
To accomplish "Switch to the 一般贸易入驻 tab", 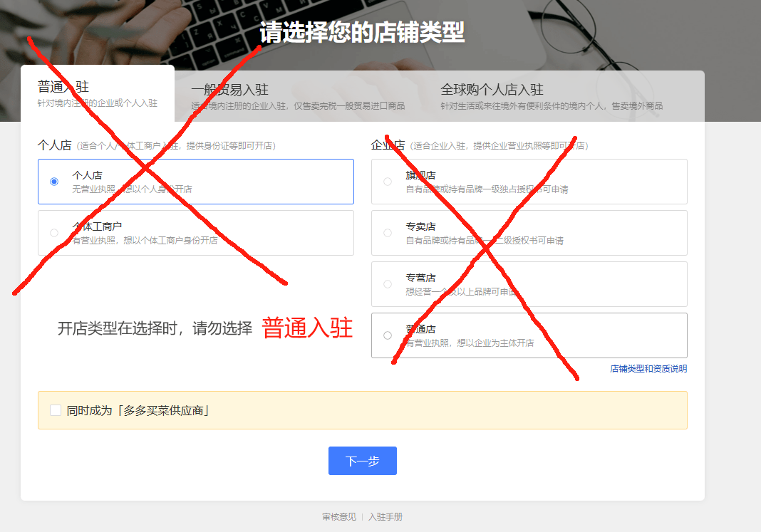I will pyautogui.click(x=298, y=97).
